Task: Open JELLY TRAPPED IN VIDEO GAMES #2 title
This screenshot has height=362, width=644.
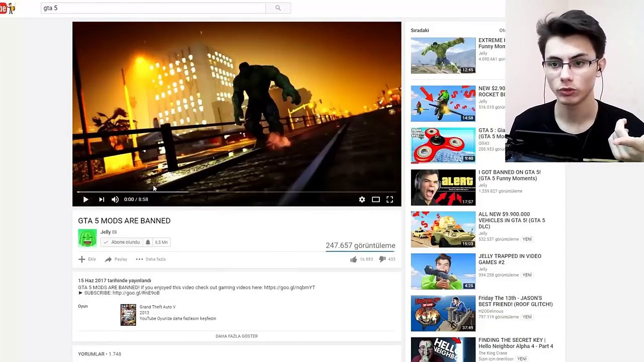Action: [x=510, y=259]
